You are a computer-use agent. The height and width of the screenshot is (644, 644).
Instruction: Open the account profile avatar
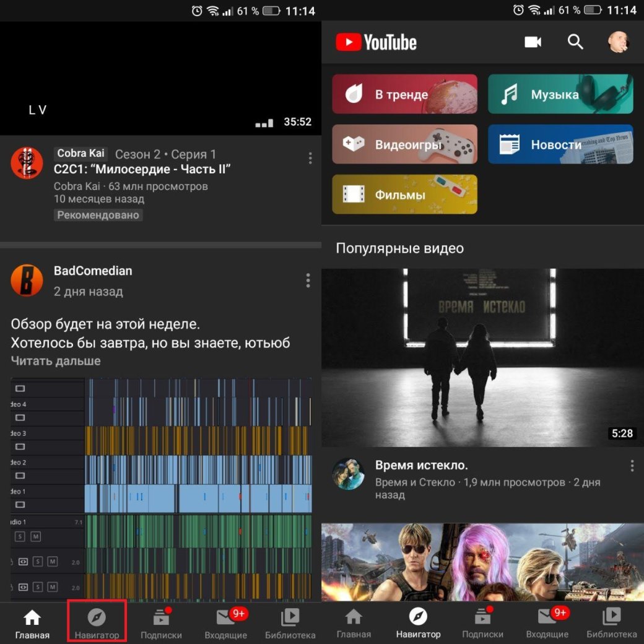(618, 42)
